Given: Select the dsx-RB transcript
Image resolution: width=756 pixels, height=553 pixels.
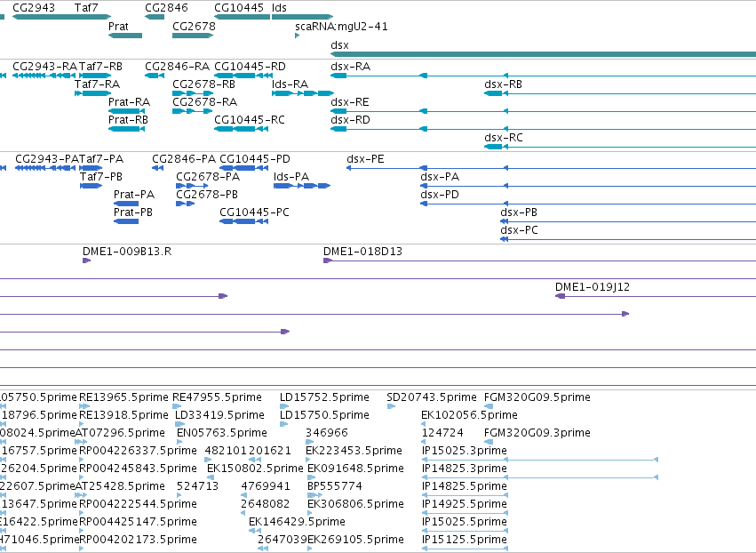Looking at the screenshot, I should tap(620, 93).
